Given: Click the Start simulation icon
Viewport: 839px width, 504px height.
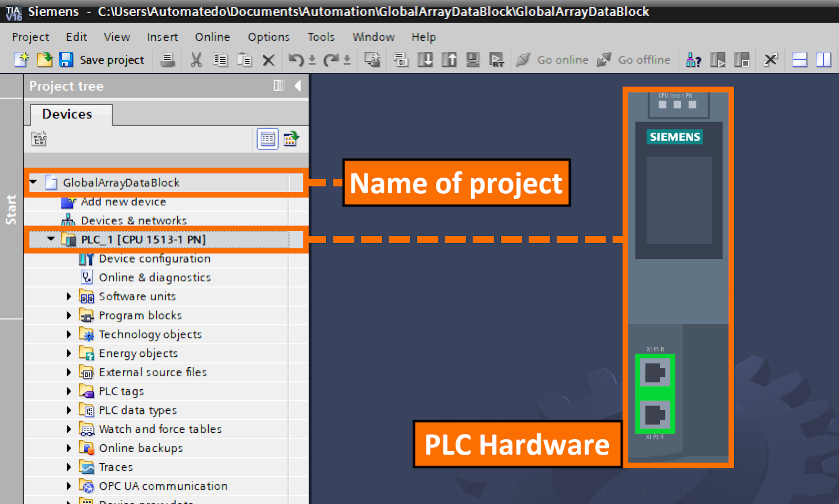Looking at the screenshot, I should tap(473, 60).
